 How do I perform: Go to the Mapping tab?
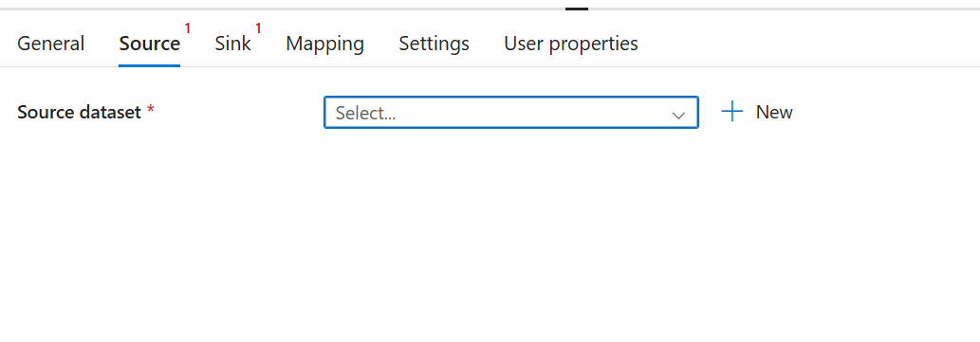coord(325,44)
